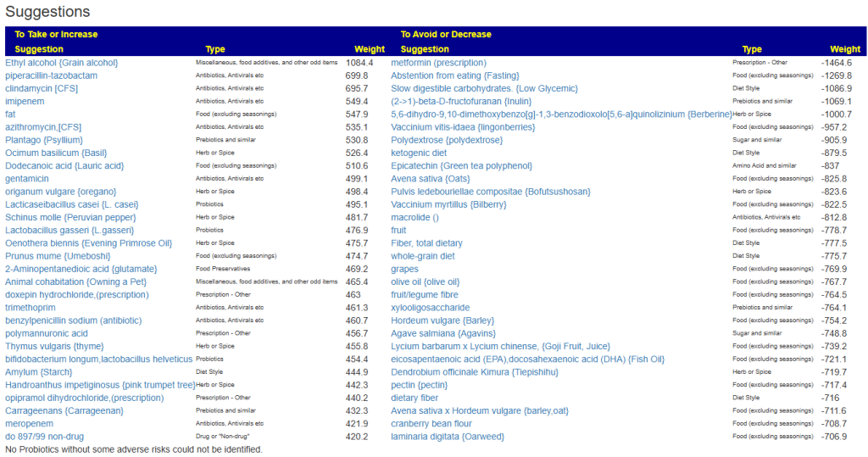Image resolution: width=868 pixels, height=457 pixels.
Task: Click Abstention from eating {Fasting} link
Action: click(x=455, y=75)
